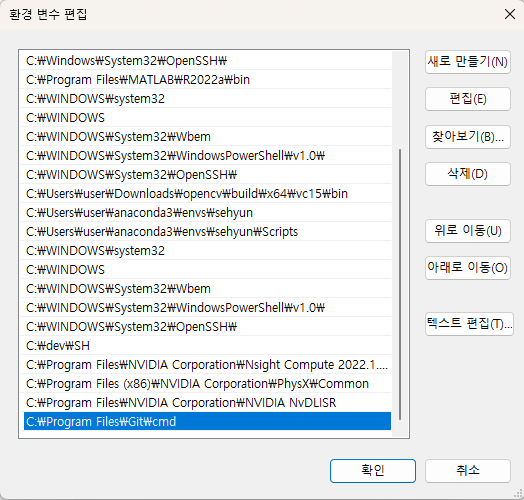The image size is (524, 500).
Task: Select C:\WINDOWS\system32 row below sehyun\Scripts row
Action: [x=206, y=251]
